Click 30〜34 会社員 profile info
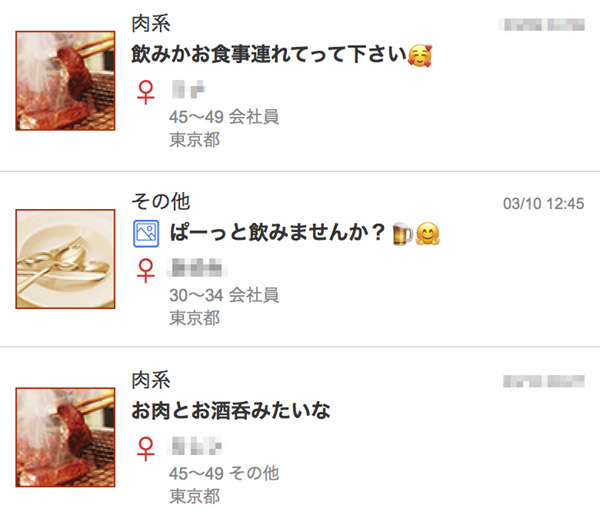This screenshot has width=600, height=515. pos(224,295)
